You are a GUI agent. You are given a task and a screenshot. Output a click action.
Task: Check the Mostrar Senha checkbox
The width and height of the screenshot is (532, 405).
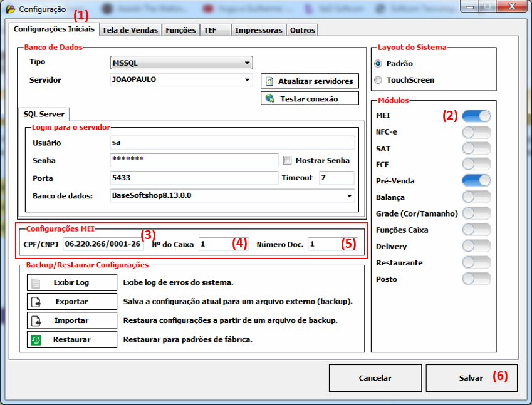point(288,160)
